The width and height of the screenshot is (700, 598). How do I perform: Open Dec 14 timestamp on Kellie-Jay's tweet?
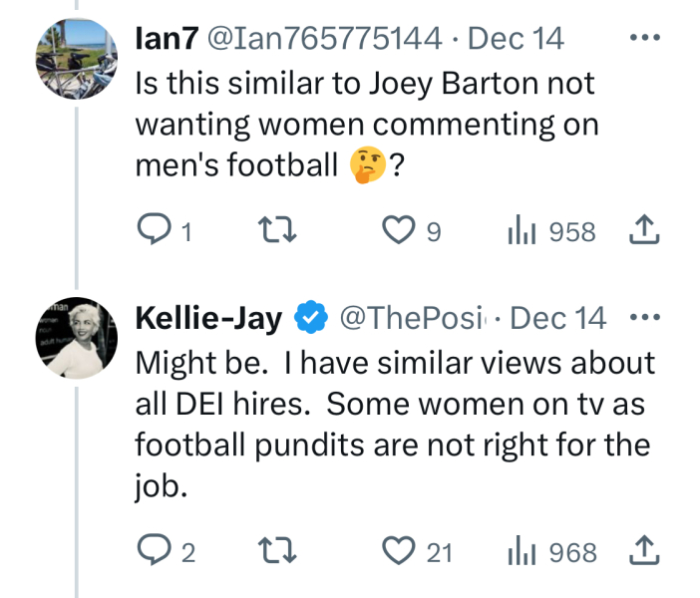point(564,318)
